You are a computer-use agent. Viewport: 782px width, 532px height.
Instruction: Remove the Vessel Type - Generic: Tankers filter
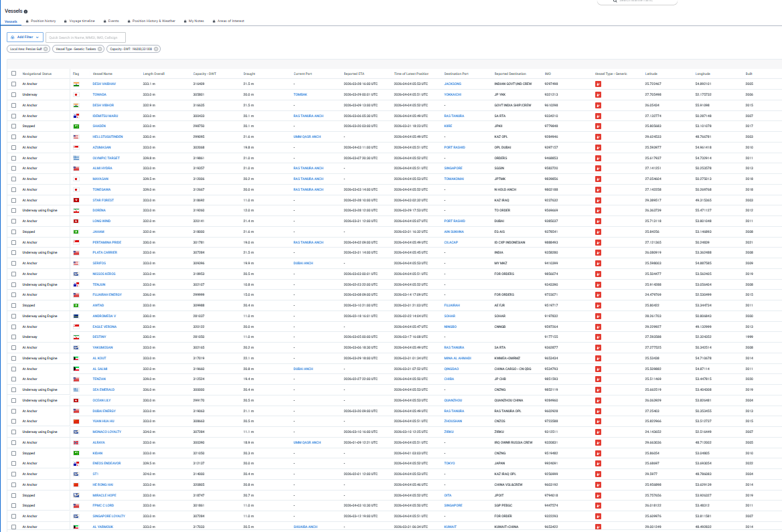point(100,49)
